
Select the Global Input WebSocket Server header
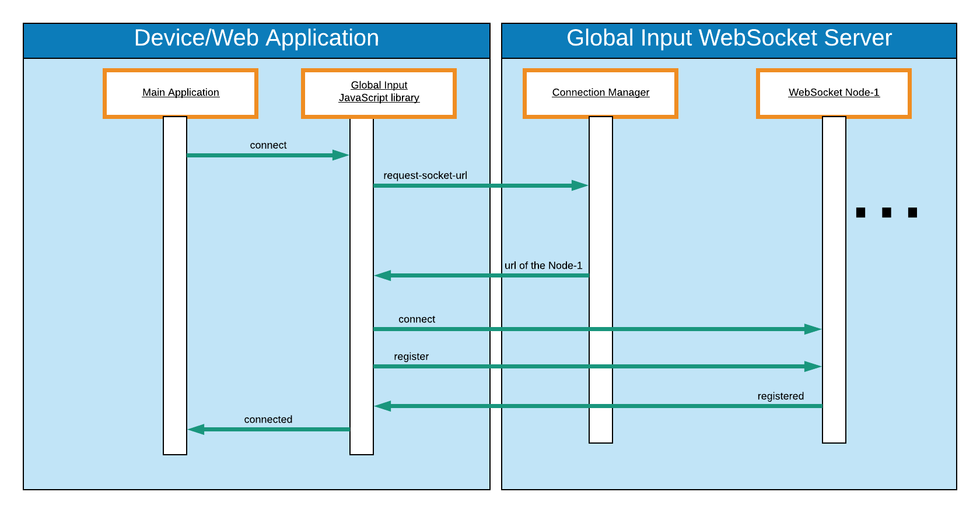tap(729, 39)
